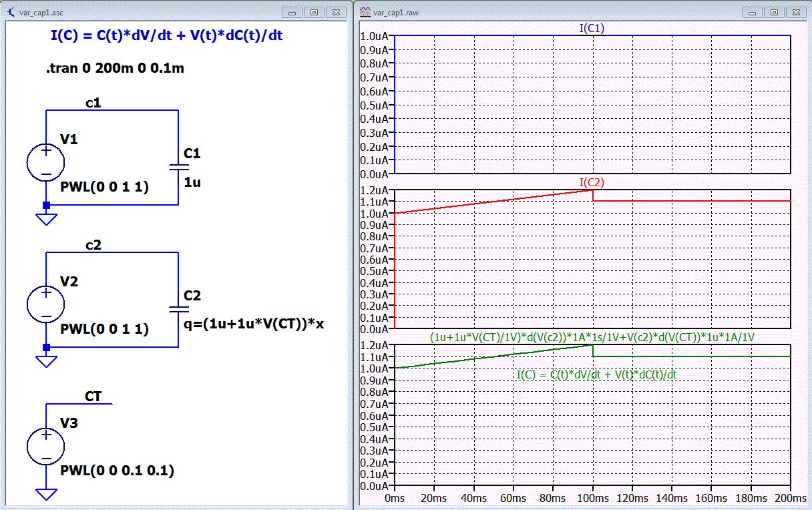Select the V2 voltage source symbol
Viewport: 812px width, 510px height.
tap(46, 304)
